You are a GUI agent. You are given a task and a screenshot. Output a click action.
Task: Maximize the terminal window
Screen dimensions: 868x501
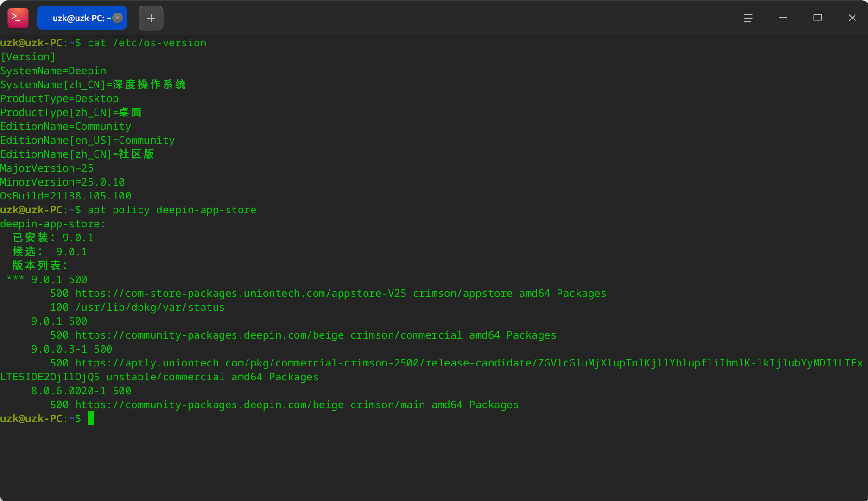click(x=817, y=18)
